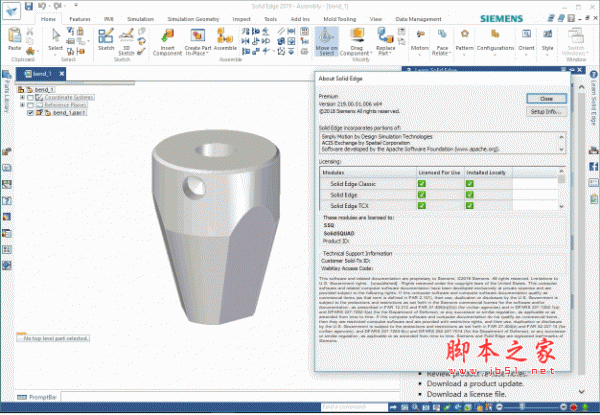
Task: Open the Simulation ribbon tab
Action: click(140, 19)
